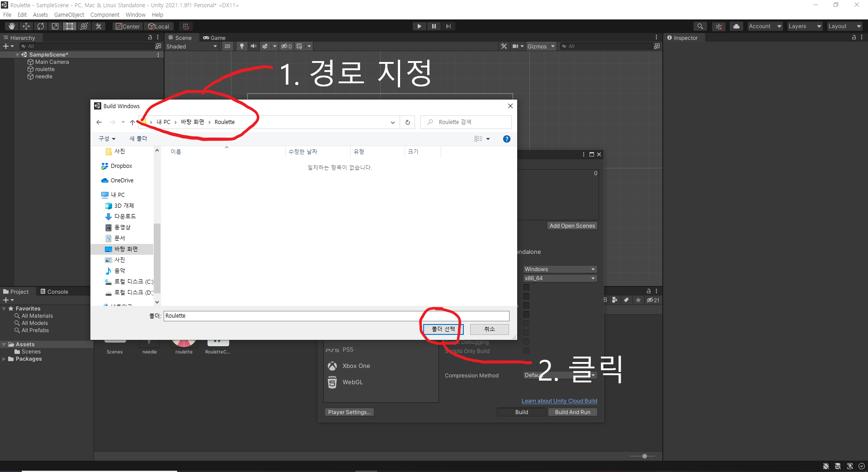Open the Layout dropdown
The width and height of the screenshot is (868, 472).
(844, 26)
